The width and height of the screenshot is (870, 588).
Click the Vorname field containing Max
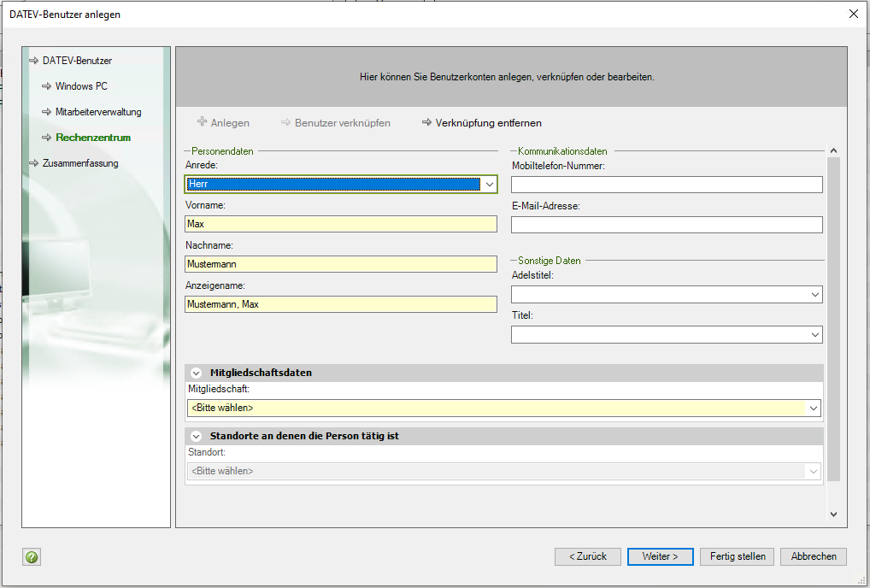341,224
